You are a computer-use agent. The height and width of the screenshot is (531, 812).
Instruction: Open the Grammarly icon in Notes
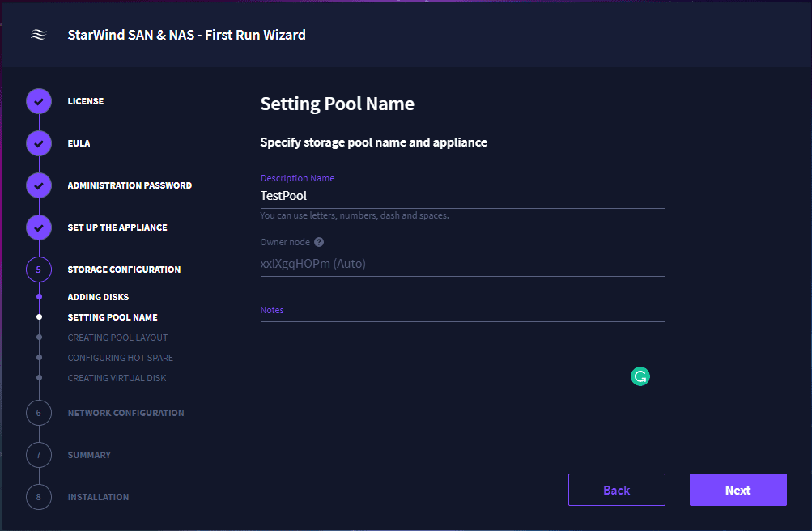point(640,376)
